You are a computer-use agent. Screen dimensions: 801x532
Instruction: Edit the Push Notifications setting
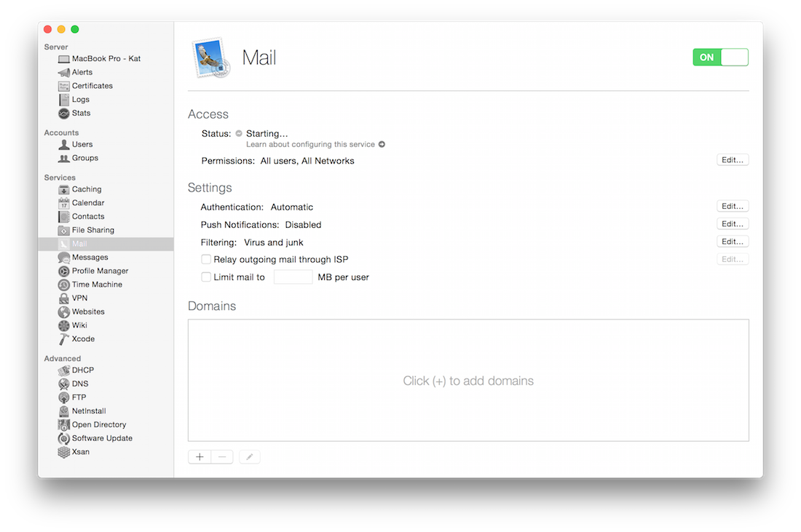pyautogui.click(x=733, y=224)
